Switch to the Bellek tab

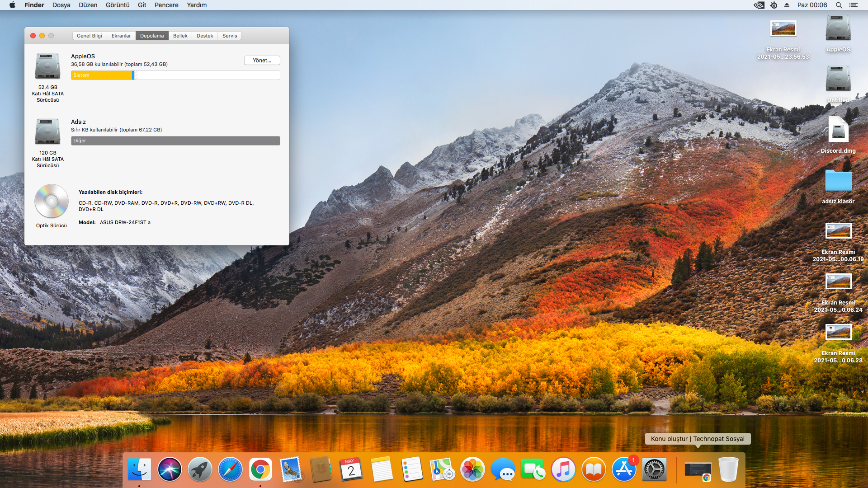pos(180,36)
